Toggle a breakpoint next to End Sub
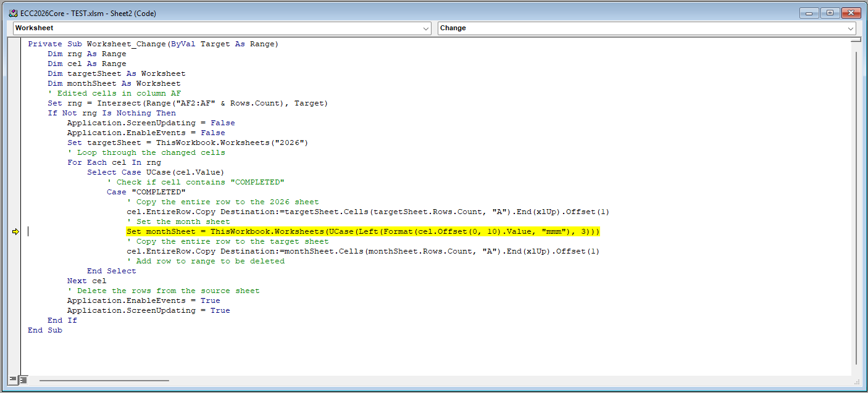 pos(14,330)
